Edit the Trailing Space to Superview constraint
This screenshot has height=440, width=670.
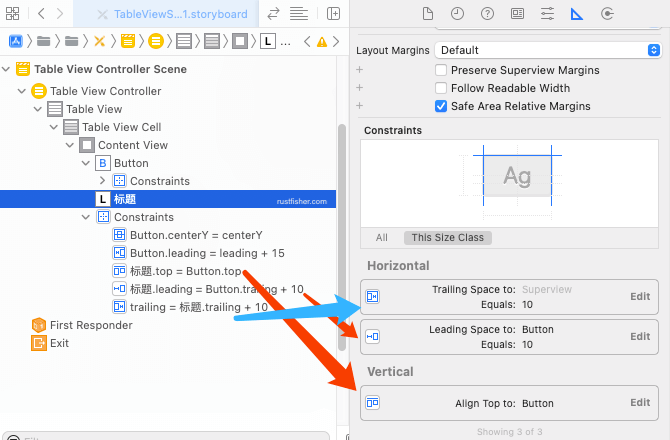639,297
